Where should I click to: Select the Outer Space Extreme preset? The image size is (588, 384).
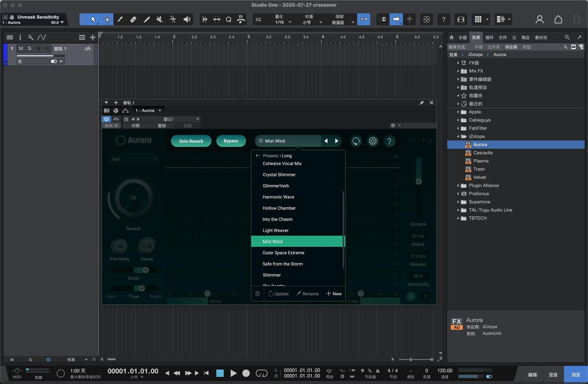297,253
